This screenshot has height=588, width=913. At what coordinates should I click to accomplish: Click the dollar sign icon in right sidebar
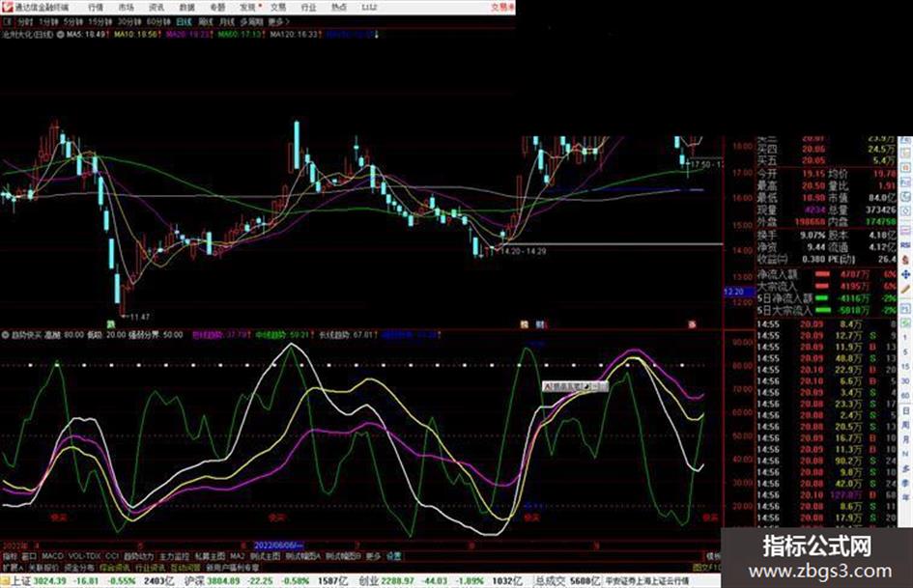pos(905,260)
